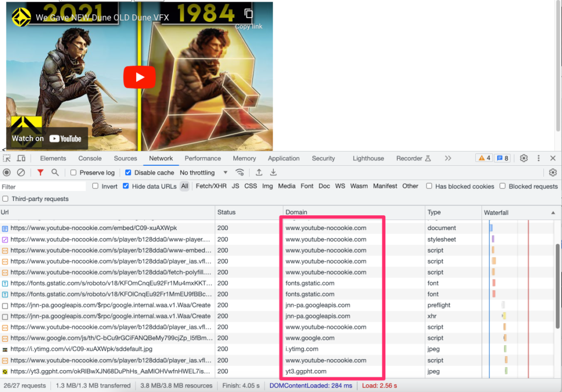Open the Memory tab
The height and width of the screenshot is (392, 562).
click(x=244, y=158)
